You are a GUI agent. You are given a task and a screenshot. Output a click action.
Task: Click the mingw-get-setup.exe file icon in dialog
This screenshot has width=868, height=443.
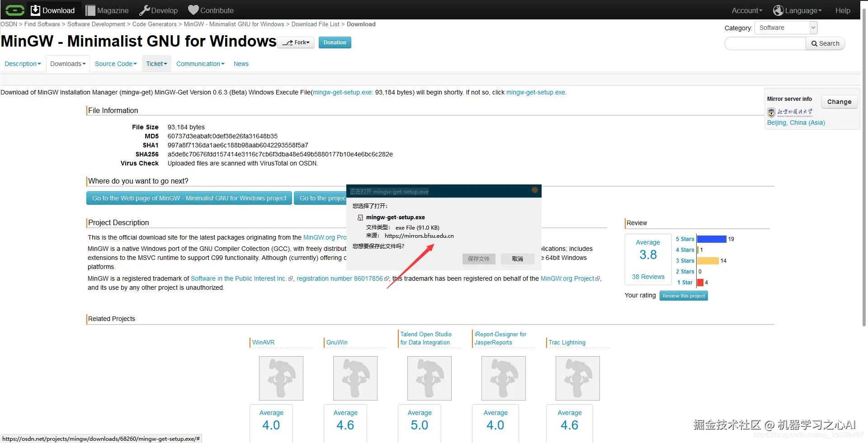[360, 217]
